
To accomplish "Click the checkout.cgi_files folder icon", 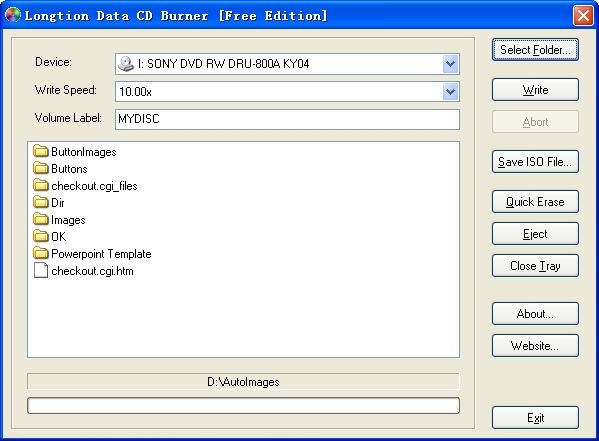I will [40, 185].
